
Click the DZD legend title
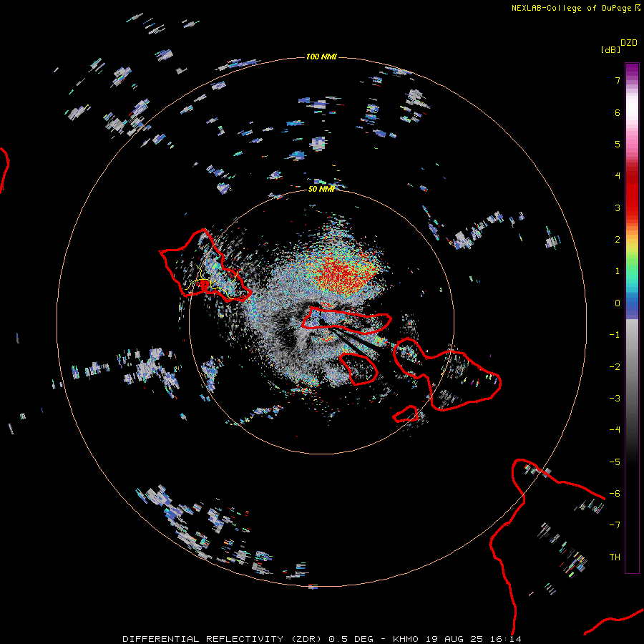(629, 43)
